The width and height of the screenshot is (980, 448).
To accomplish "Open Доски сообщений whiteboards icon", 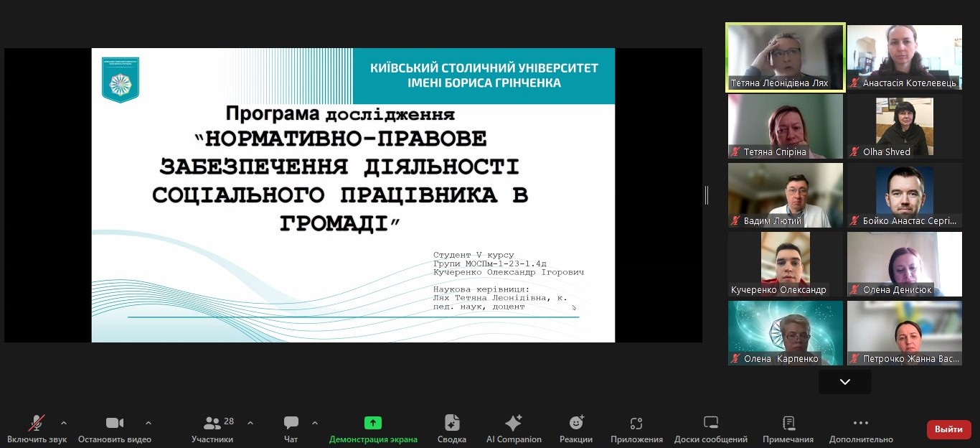I will tap(710, 423).
